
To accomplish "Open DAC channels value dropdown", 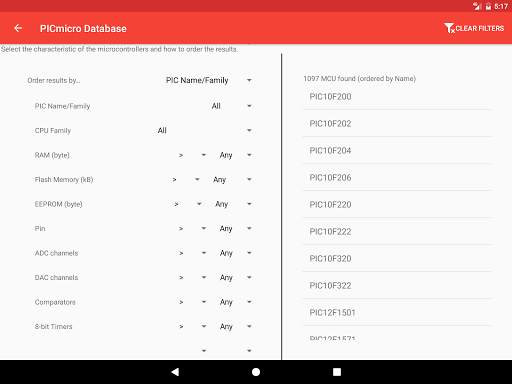I will click(235, 277).
